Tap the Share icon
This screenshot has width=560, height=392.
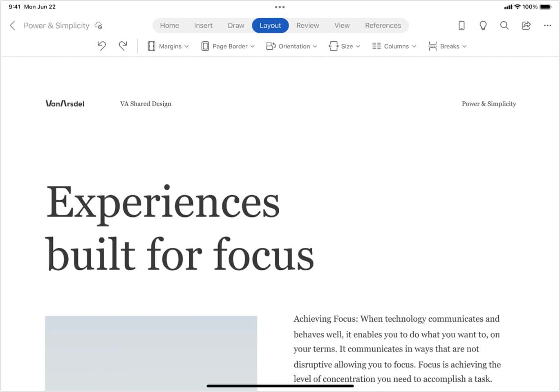pyautogui.click(x=526, y=26)
